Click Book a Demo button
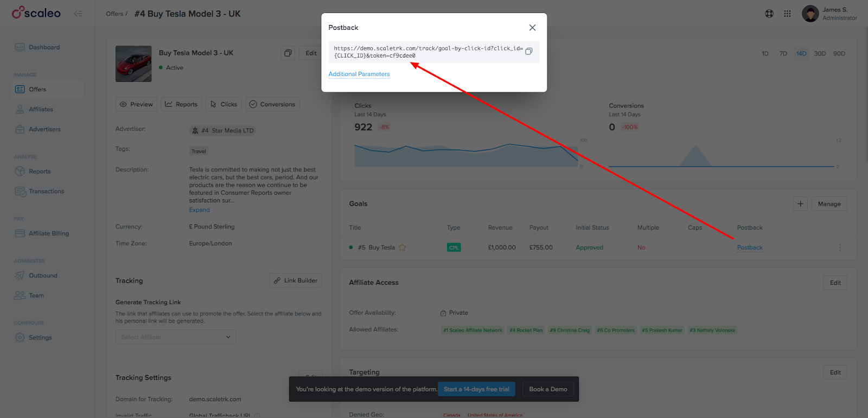This screenshot has width=868, height=418. pyautogui.click(x=548, y=389)
